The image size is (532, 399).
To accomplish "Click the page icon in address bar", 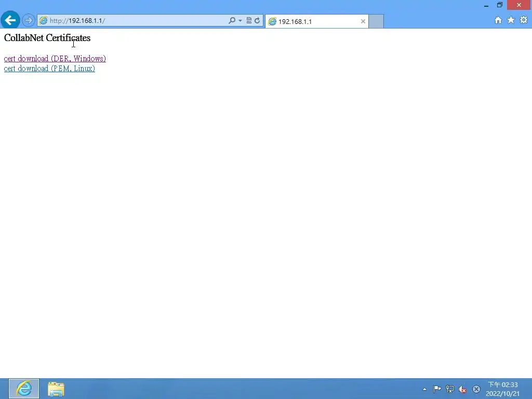I will coord(43,20).
